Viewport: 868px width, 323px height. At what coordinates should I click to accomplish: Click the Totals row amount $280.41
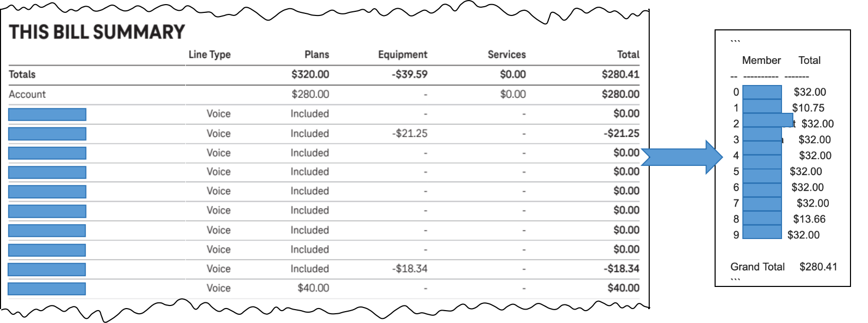(620, 74)
